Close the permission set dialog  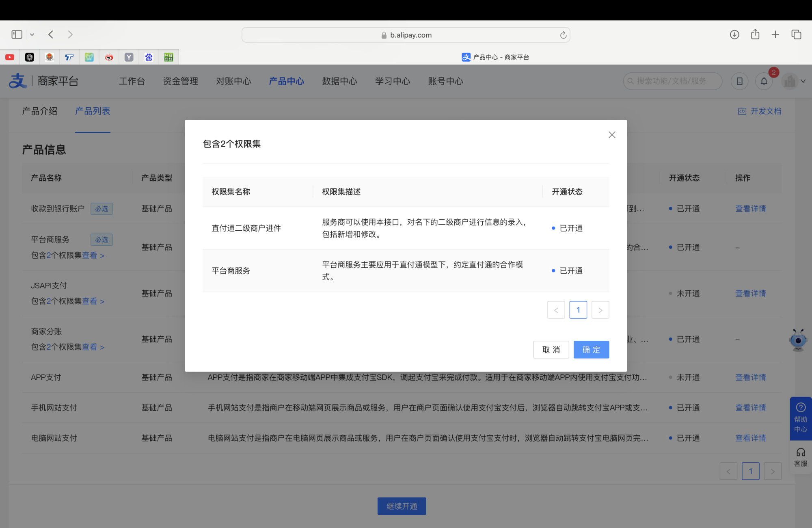[x=612, y=135]
